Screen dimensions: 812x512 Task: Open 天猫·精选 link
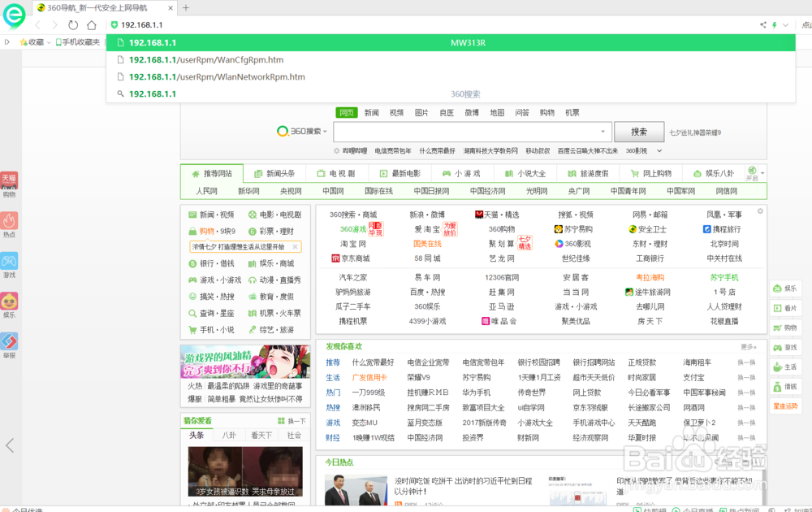497,215
